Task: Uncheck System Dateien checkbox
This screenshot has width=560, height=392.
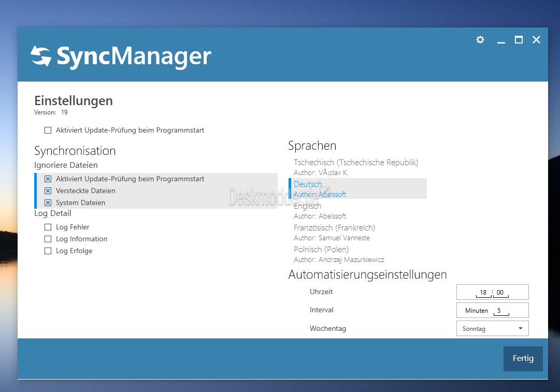Action: click(x=48, y=203)
